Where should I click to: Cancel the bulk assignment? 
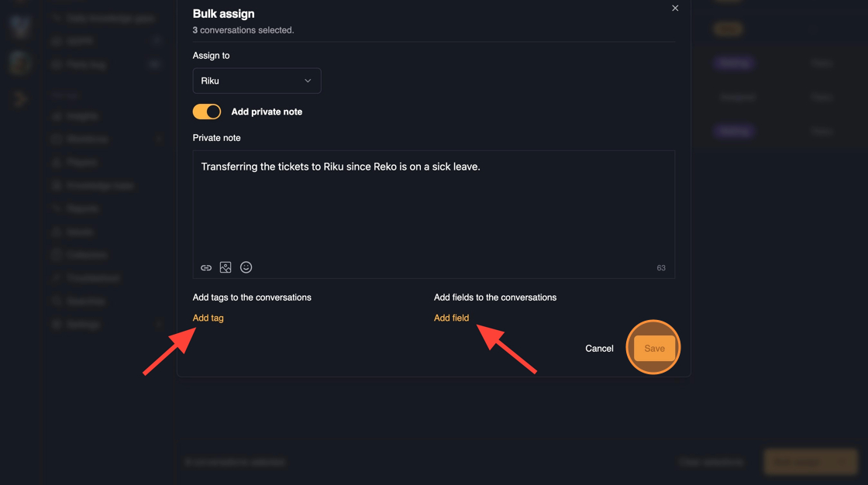[599, 349]
